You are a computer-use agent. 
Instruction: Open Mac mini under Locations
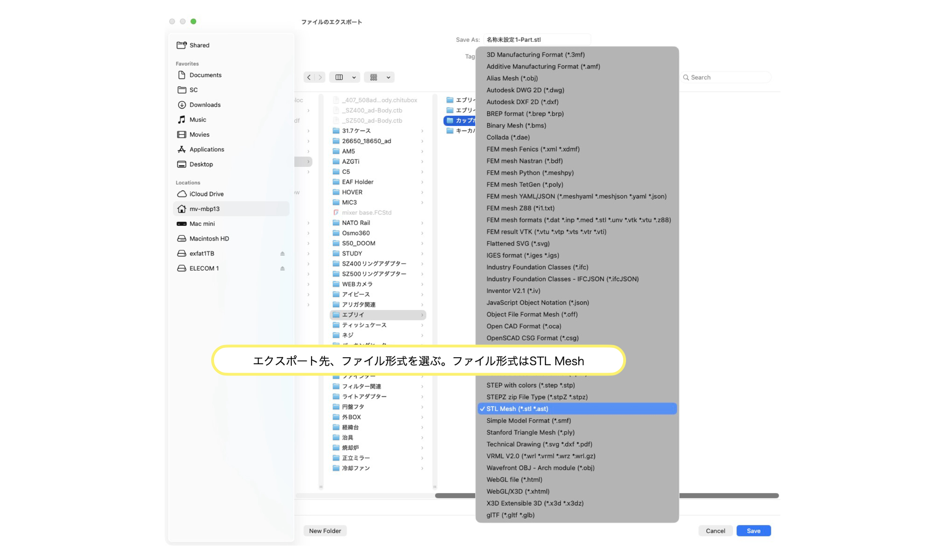[201, 223]
